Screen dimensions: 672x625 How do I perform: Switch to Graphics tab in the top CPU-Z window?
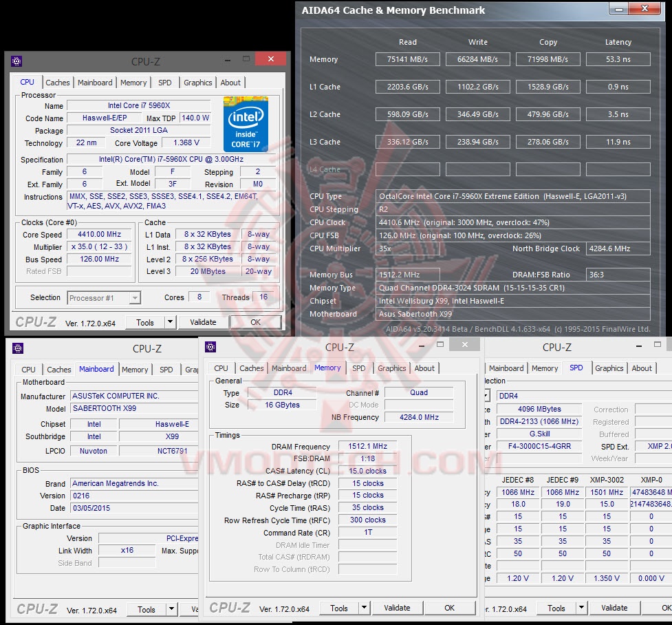[197, 83]
